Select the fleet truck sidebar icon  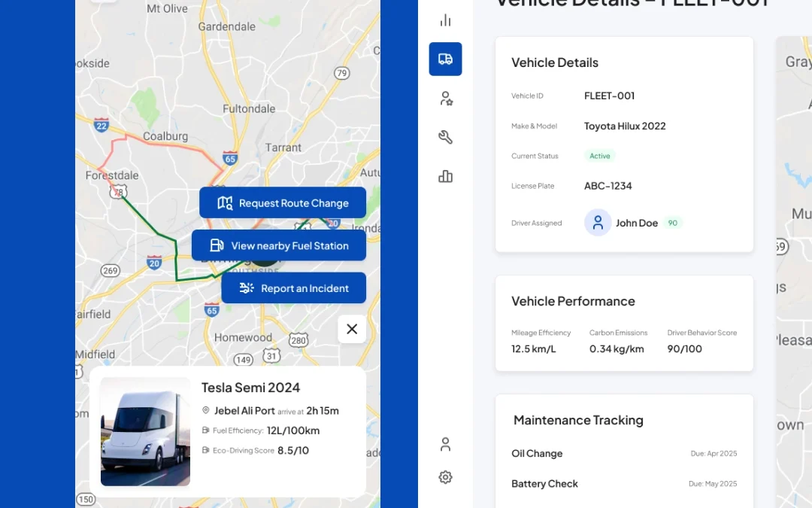click(445, 59)
